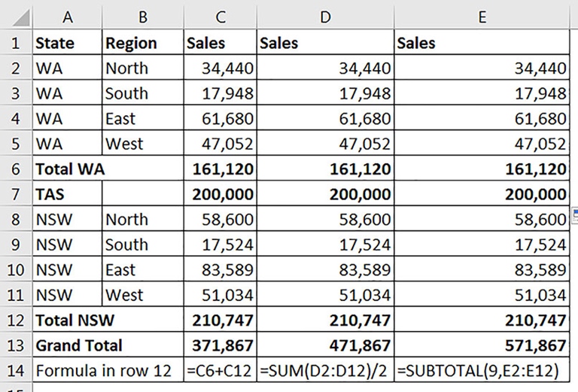Viewport: 578px width, 392px height.
Task: Select the =SUM(D2:D12)/2 formula cell
Action: [x=325, y=370]
